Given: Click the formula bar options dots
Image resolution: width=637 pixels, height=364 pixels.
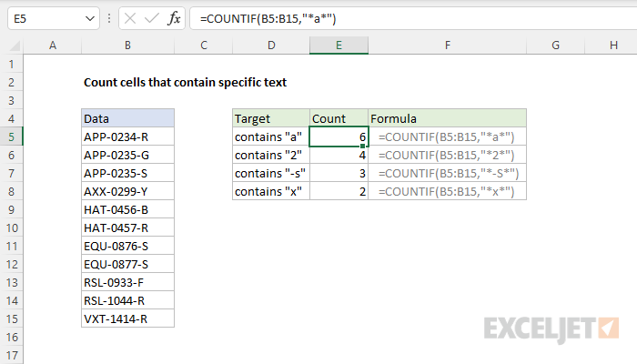Looking at the screenshot, I should coord(111,18).
